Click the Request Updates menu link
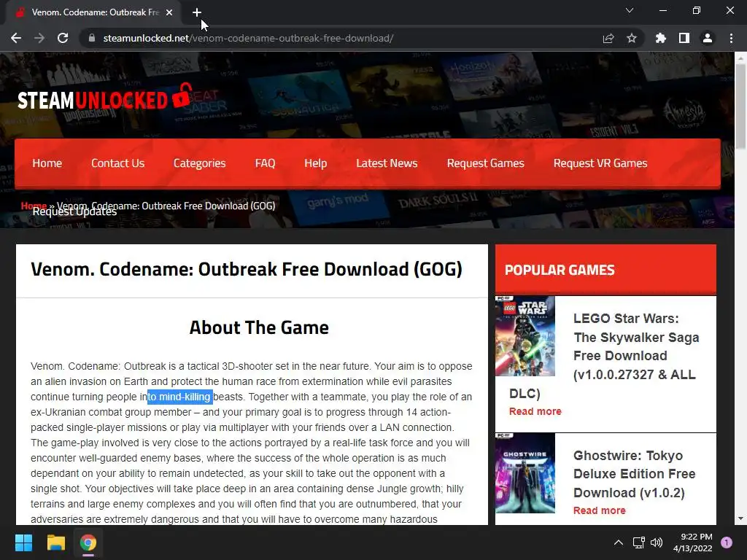Image resolution: width=747 pixels, height=560 pixels. (75, 212)
